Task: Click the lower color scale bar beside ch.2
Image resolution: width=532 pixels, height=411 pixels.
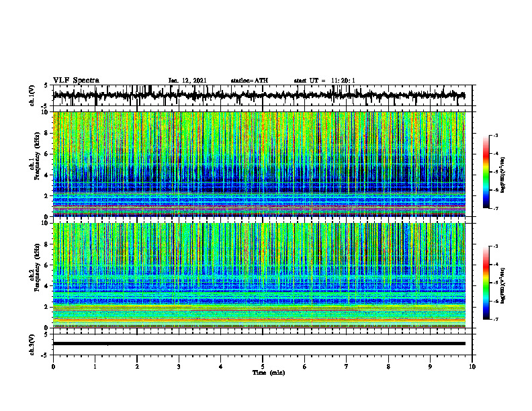Action: (x=486, y=283)
